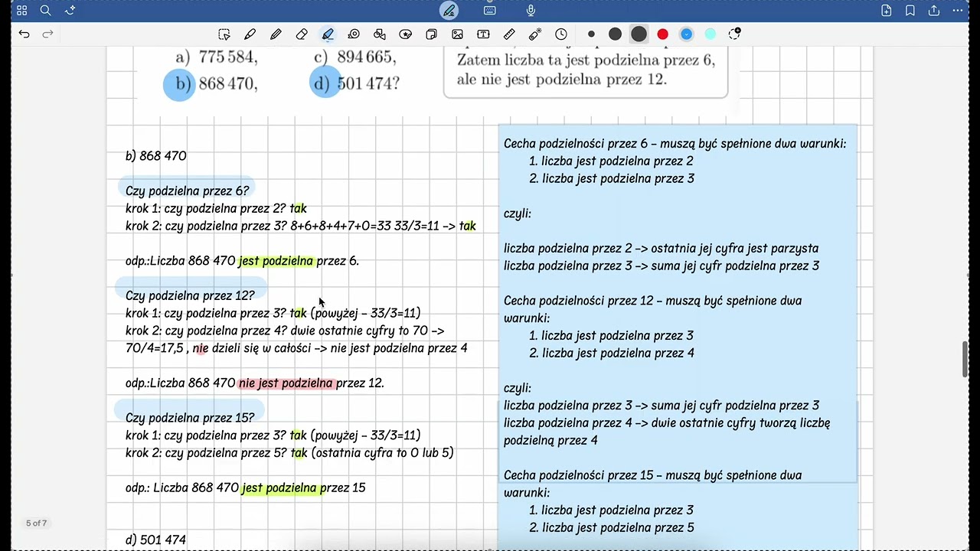Pick the light cyan color swatch

(x=710, y=34)
